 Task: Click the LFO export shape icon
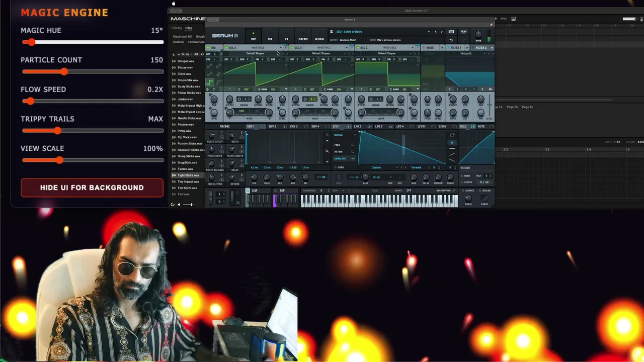[452, 135]
